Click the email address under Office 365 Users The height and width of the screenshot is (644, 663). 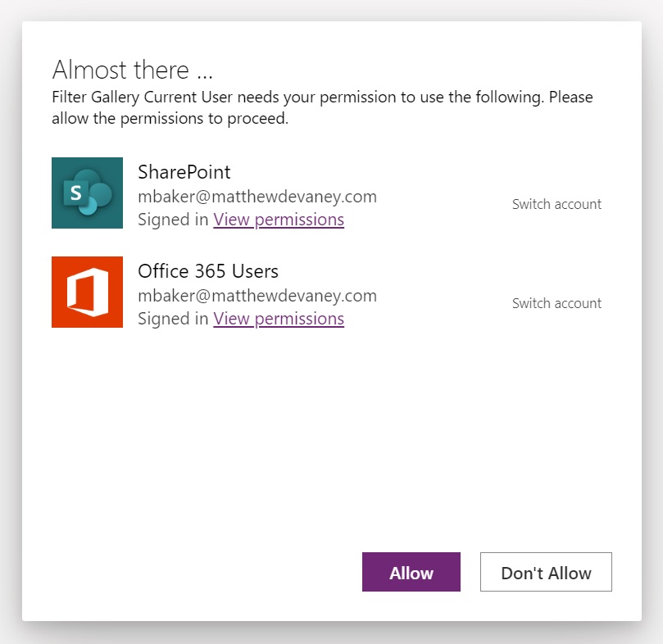pos(257,295)
